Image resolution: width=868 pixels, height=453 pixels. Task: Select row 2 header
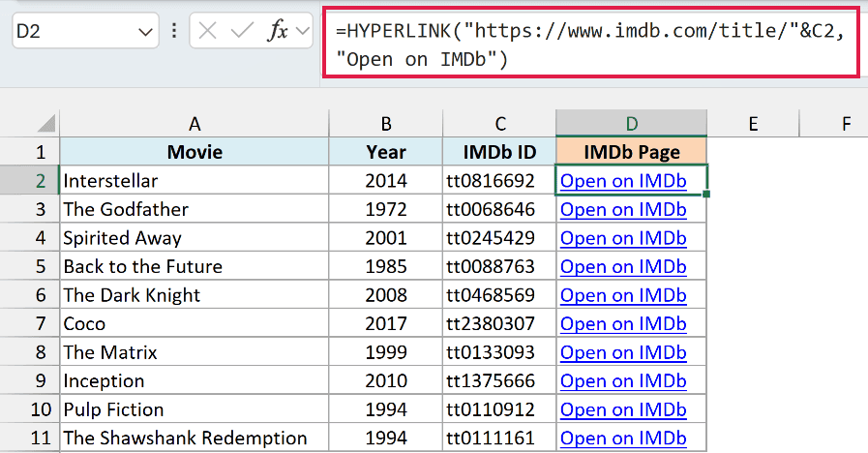pyautogui.click(x=30, y=181)
